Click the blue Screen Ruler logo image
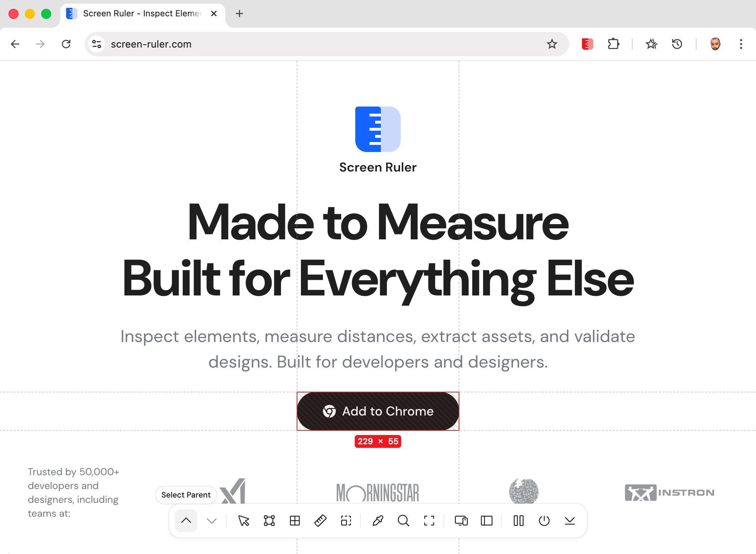This screenshot has width=756, height=554. pos(378,129)
